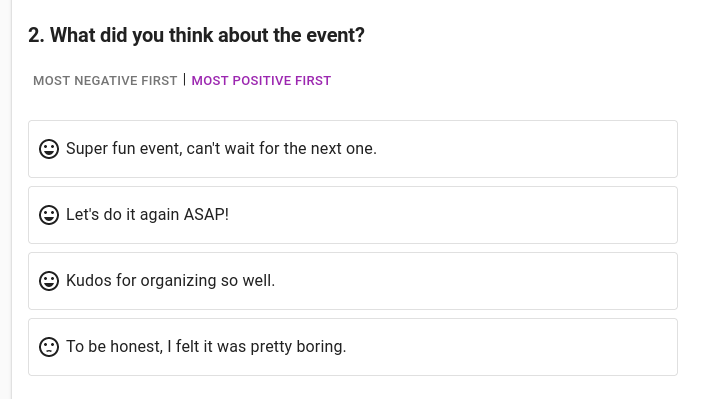Click the sad face icon beside "pretty boring" response
This screenshot has height=399, width=715.
point(49,347)
